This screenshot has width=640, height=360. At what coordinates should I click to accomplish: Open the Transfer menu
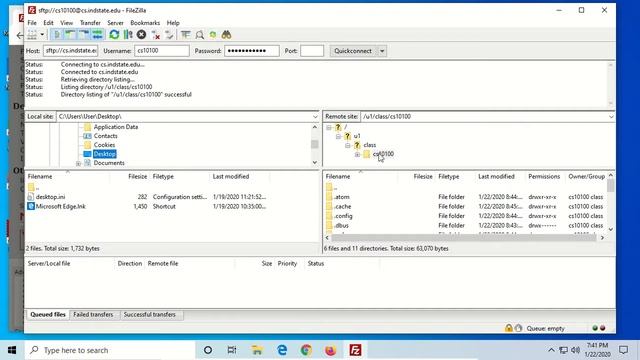coord(90,23)
